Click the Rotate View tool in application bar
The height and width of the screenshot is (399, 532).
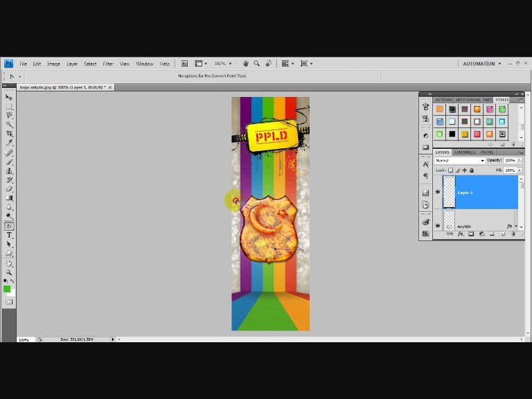point(268,64)
